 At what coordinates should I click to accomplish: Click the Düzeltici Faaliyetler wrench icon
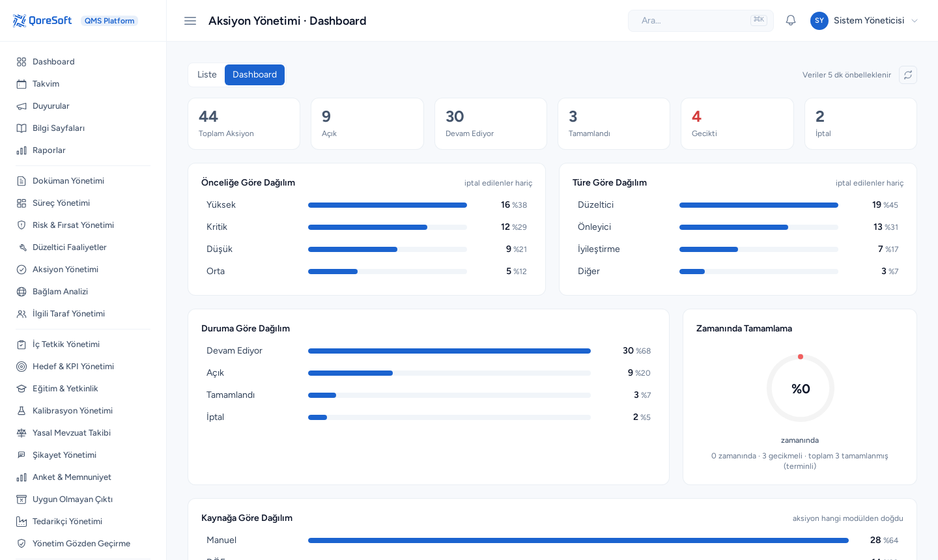click(21, 247)
